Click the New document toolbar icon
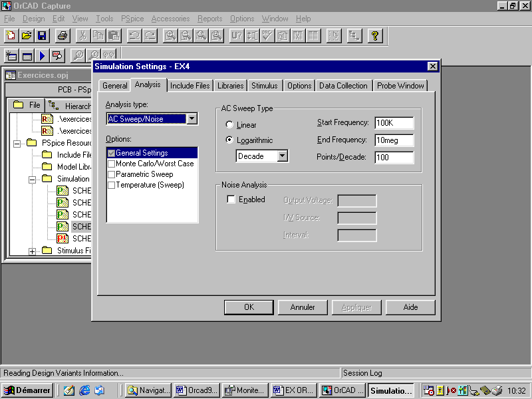Screen dimensions: 532x399 pos(11,36)
